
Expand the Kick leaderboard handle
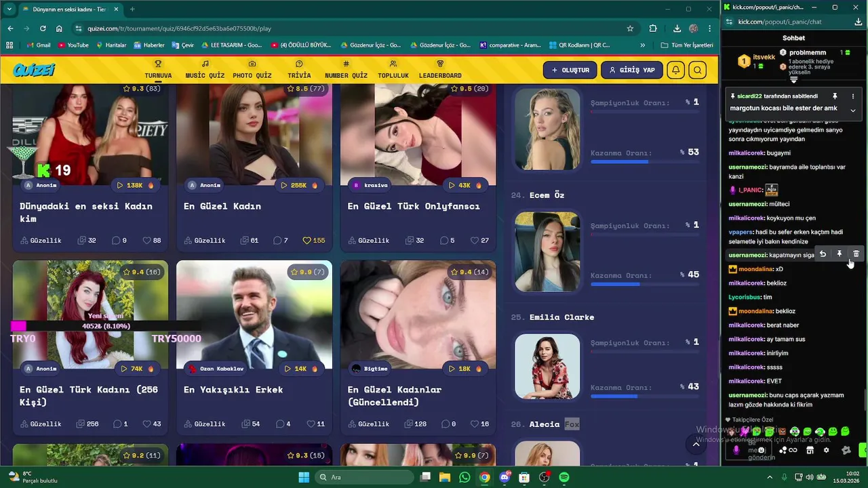(794, 80)
